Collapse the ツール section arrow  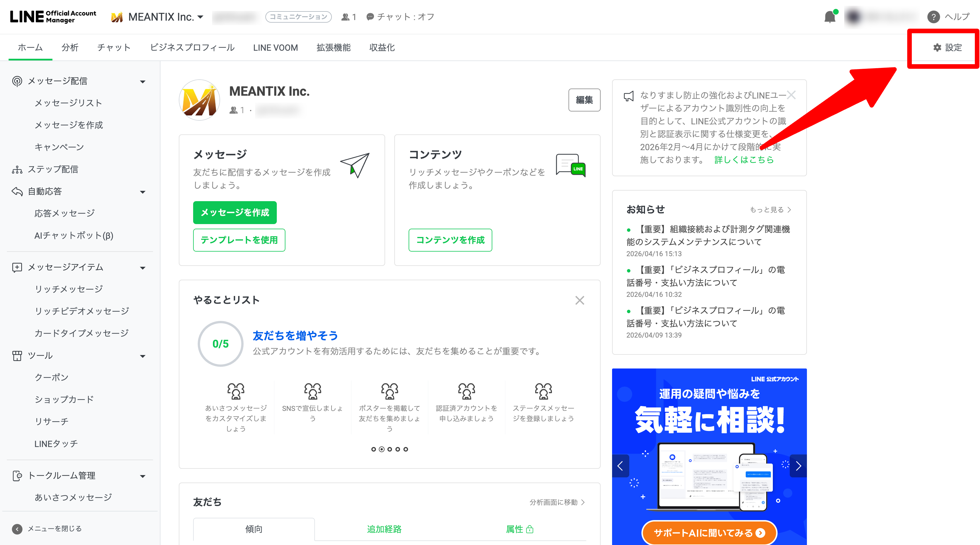[143, 356]
